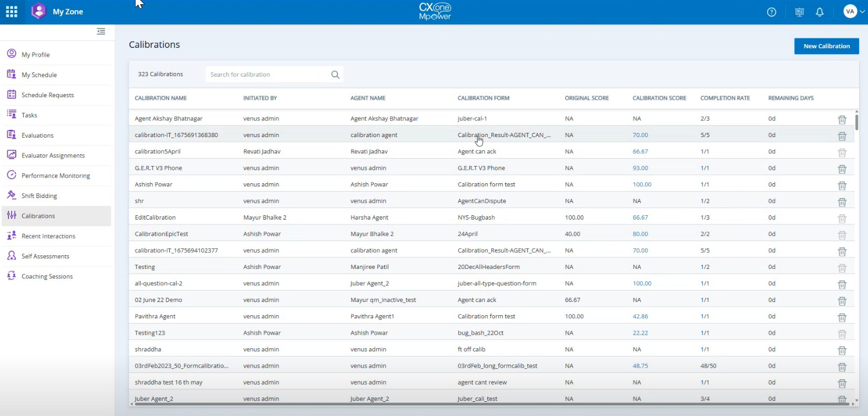The width and height of the screenshot is (868, 416).
Task: Click the presentation board icon in header
Action: [799, 12]
